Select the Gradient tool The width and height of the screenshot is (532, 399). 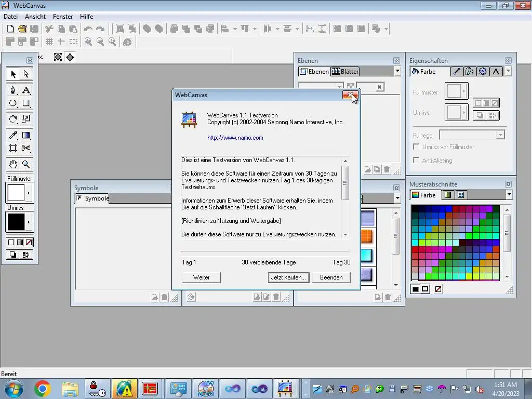[x=26, y=135]
